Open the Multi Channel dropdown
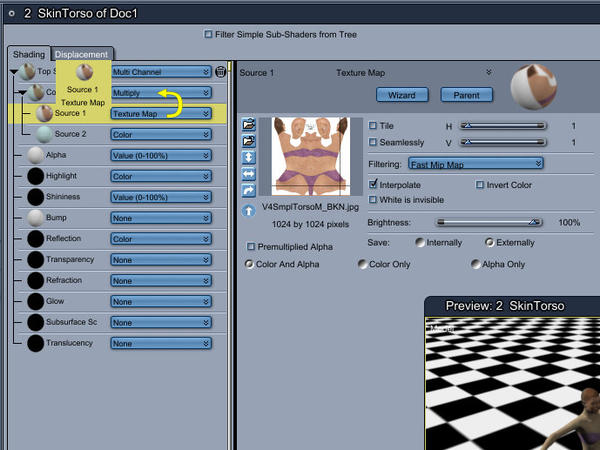600x450 pixels. point(161,72)
